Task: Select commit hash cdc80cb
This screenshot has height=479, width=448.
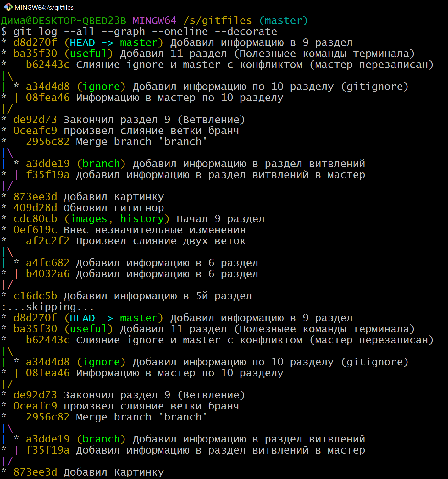Action: 35,219
